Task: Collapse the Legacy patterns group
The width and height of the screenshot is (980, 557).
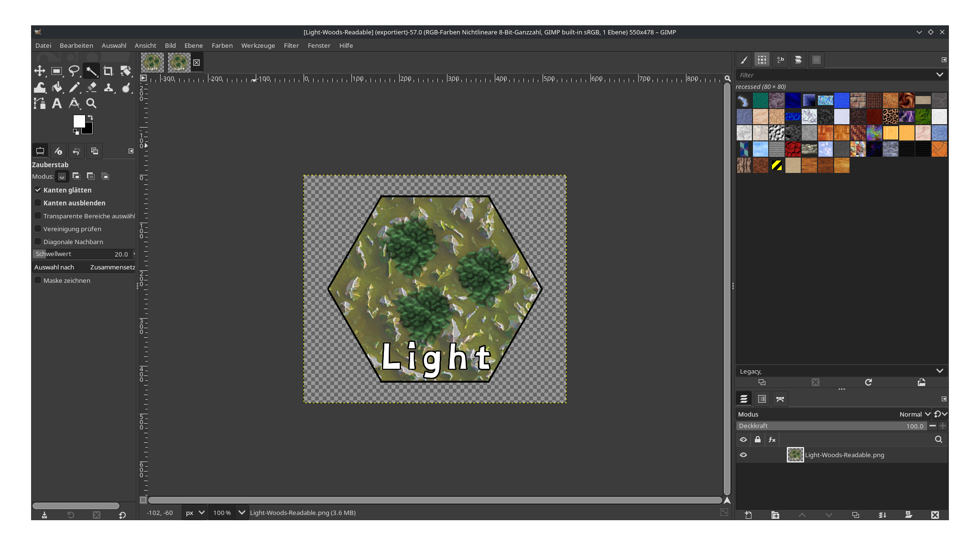Action: click(940, 371)
